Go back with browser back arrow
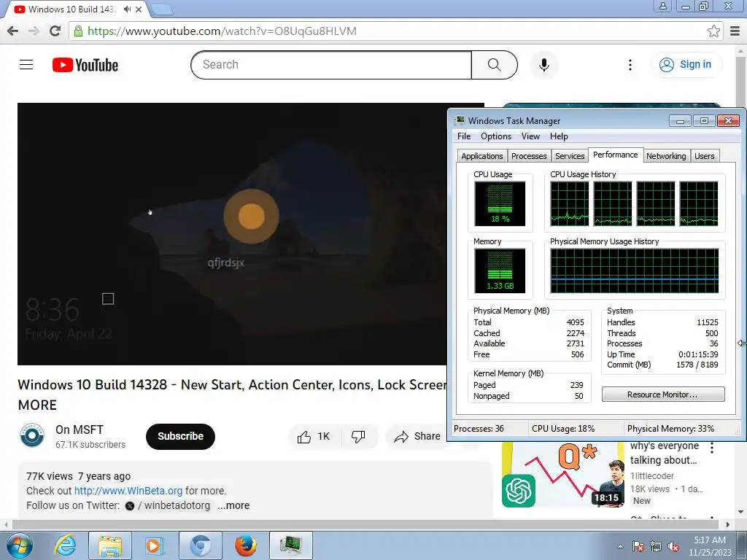This screenshot has width=747, height=560. click(13, 31)
